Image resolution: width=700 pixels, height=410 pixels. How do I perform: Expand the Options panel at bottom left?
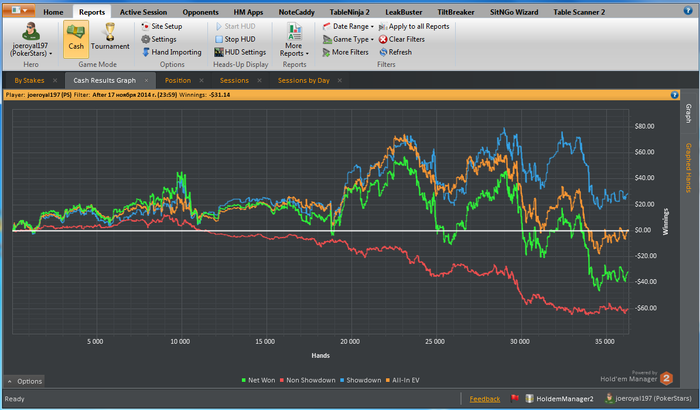pyautogui.click(x=25, y=381)
